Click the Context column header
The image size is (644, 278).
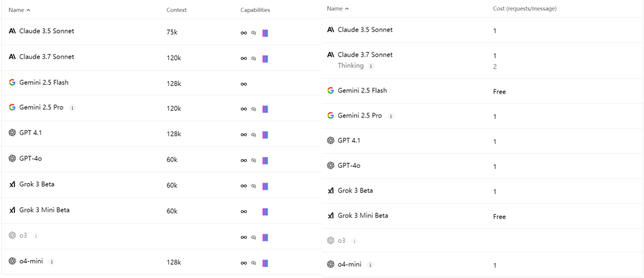coord(177,10)
